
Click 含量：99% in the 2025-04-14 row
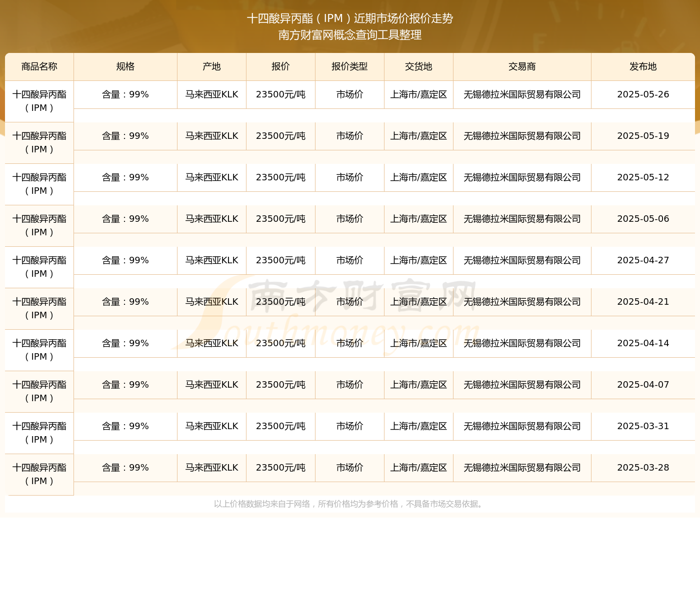125,343
